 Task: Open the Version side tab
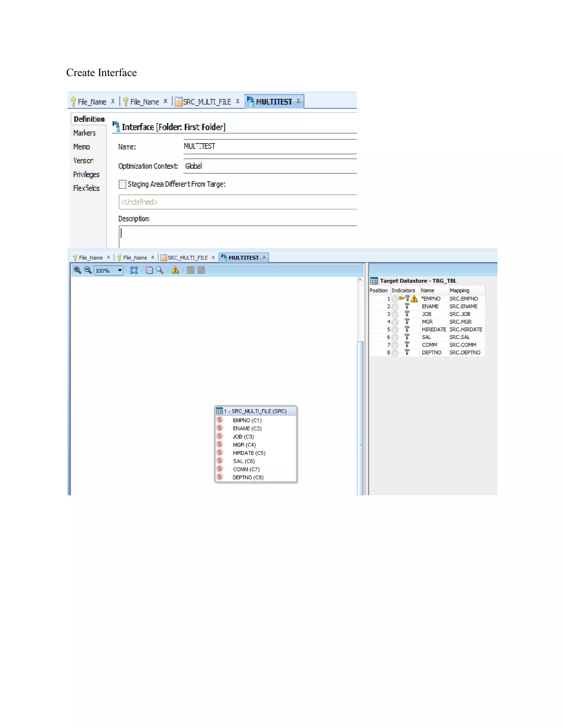83,161
